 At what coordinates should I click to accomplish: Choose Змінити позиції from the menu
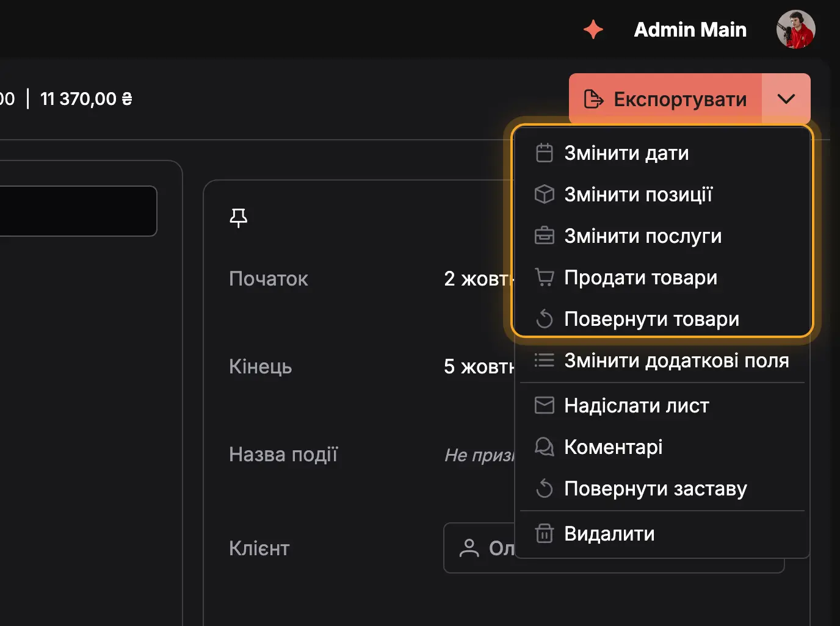click(662, 194)
